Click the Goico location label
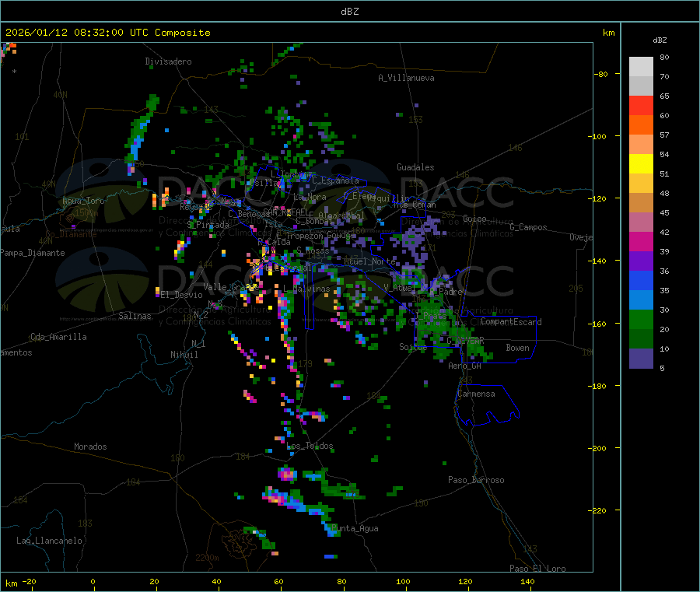This screenshot has width=700, height=592. click(x=474, y=219)
